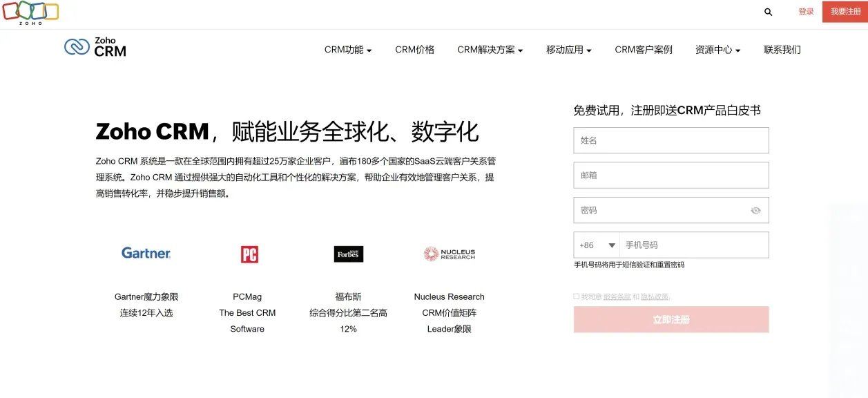
Task: Focus the 邮箱 input field
Action: [x=671, y=176]
